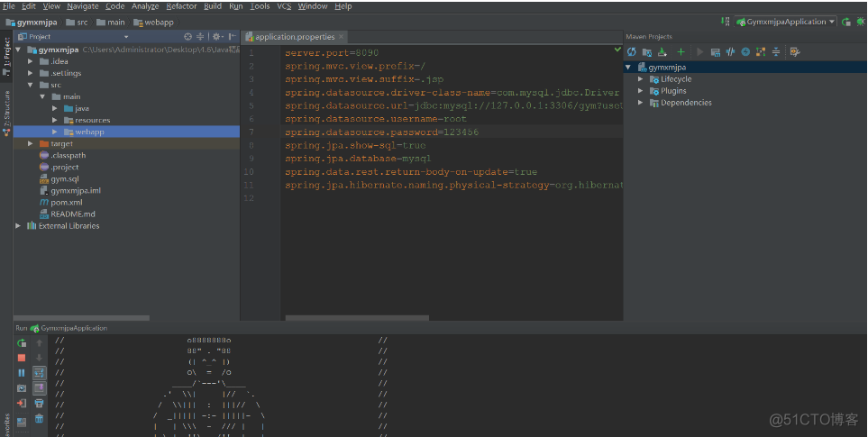Toggle Skip Tests mode in Maven

(x=745, y=52)
